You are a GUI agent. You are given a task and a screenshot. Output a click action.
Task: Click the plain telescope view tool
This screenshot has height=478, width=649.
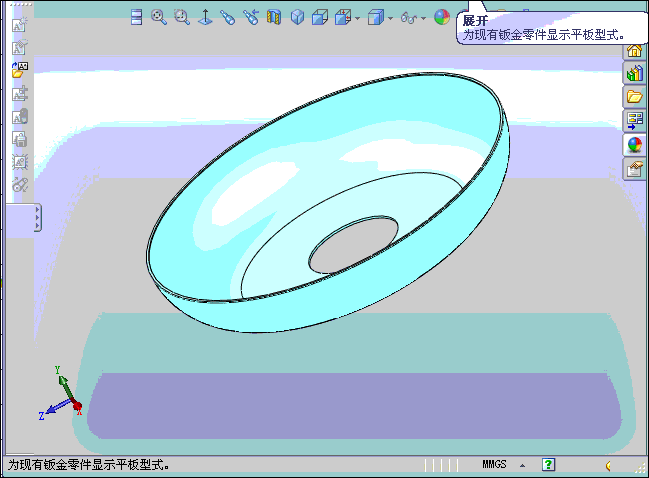pyautogui.click(x=227, y=17)
